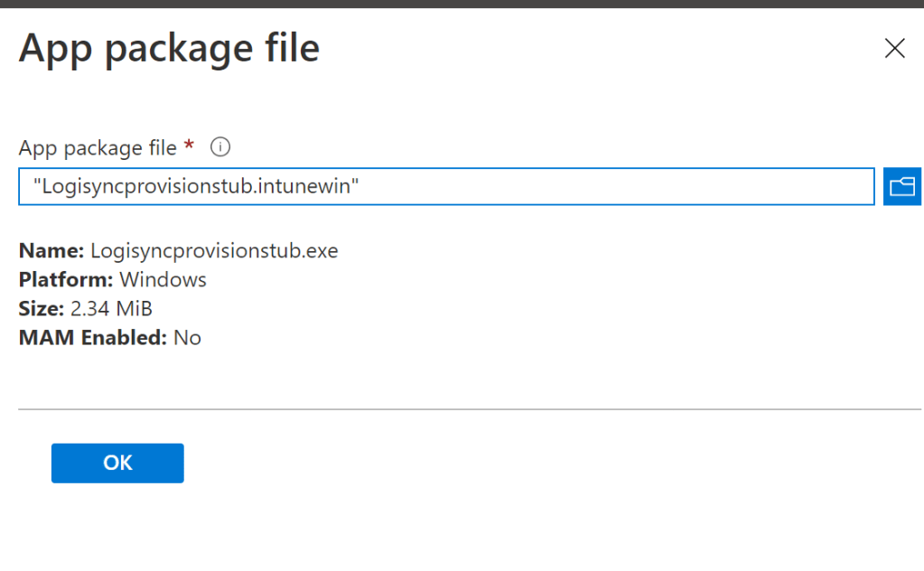This screenshot has width=924, height=571.
Task: Click the small App package file field label
Action: click(x=98, y=147)
